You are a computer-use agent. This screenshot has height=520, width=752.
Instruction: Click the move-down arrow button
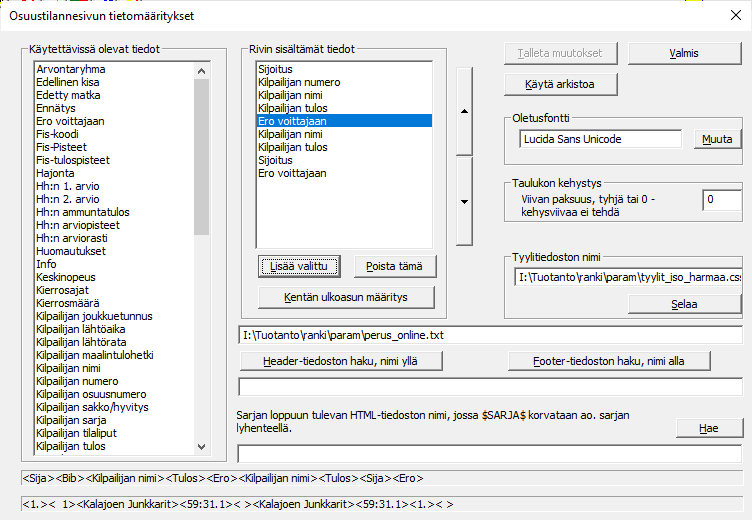[464, 201]
